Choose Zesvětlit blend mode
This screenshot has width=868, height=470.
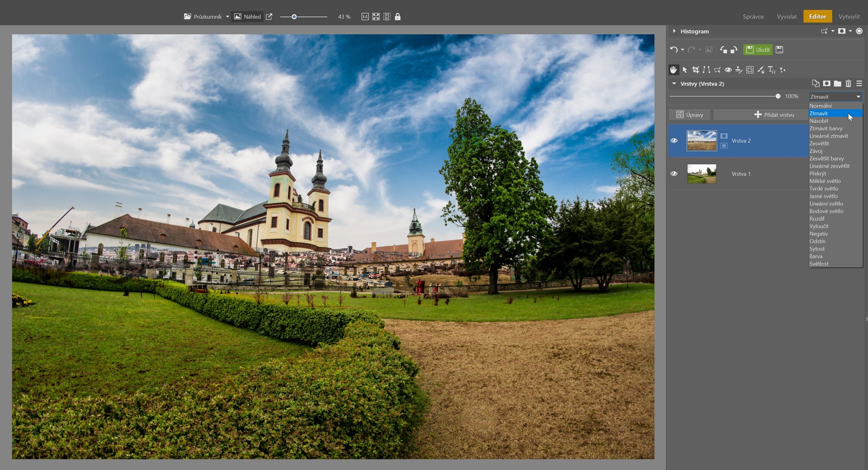(835, 144)
